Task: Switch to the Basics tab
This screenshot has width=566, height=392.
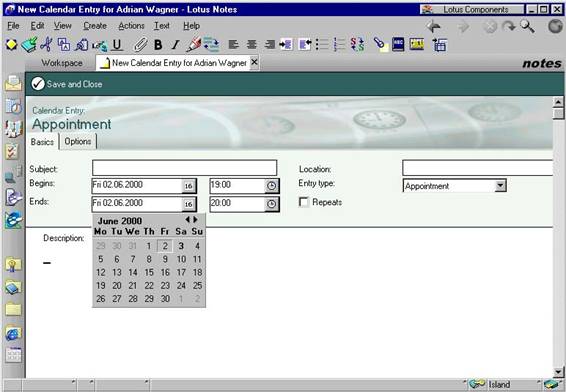Action: (42, 142)
